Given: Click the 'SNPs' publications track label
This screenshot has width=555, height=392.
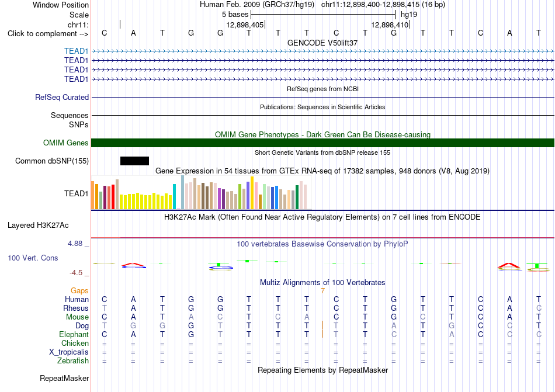Looking at the screenshot, I should tap(79, 124).
